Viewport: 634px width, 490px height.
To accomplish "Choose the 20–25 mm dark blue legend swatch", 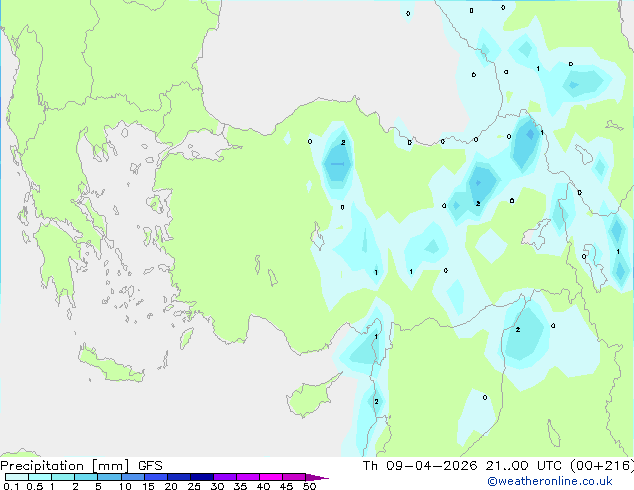I will pos(179,477).
